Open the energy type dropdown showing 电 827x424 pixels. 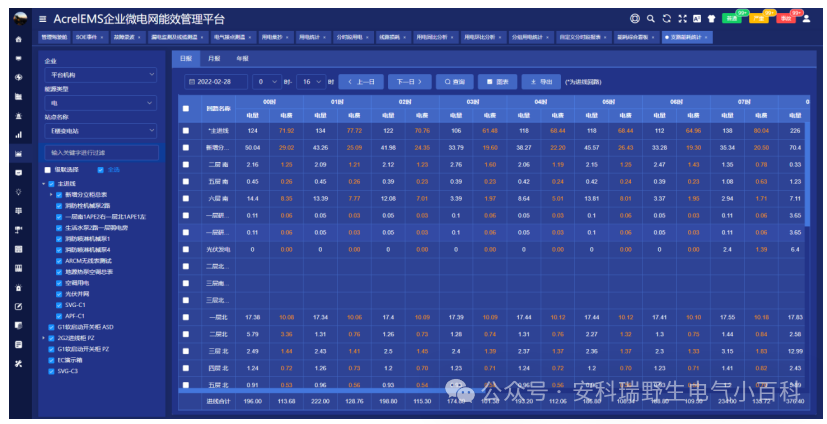tap(100, 103)
